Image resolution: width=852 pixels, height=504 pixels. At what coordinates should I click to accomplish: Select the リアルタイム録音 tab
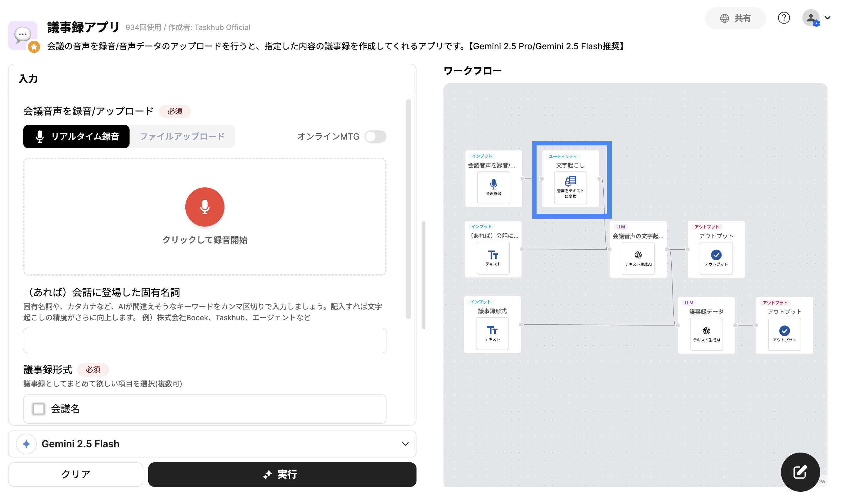76,137
